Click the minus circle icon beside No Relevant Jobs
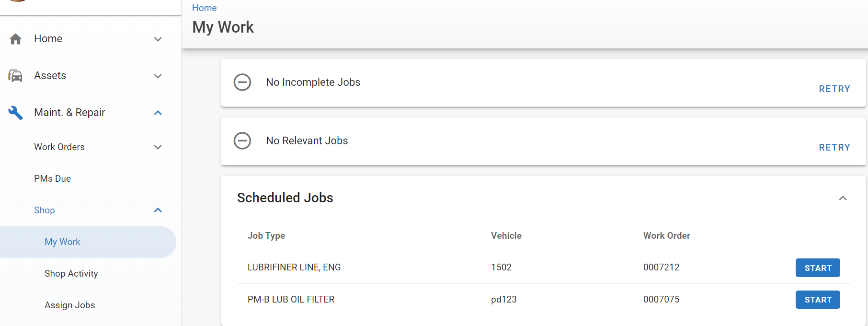This screenshot has height=326, width=868. 242,141
